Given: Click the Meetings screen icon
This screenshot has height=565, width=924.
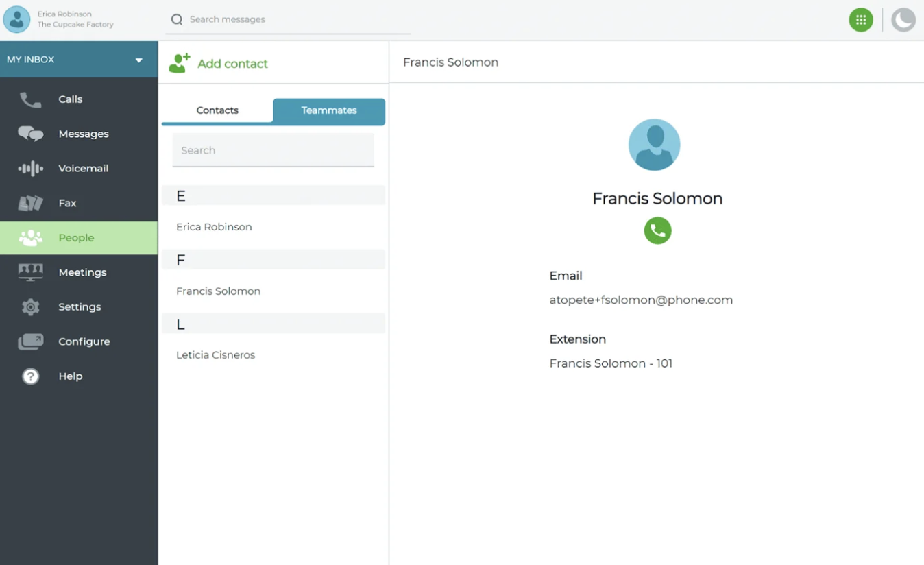Looking at the screenshot, I should [30, 272].
